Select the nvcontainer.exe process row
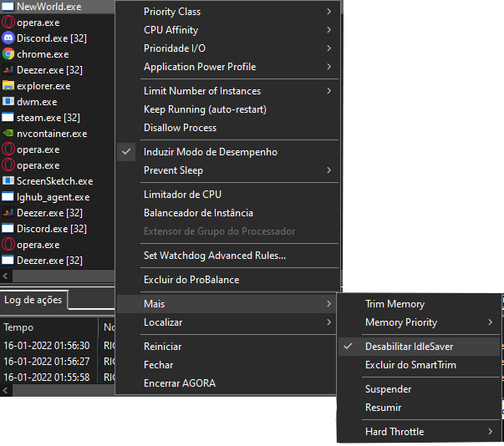 tap(57, 134)
